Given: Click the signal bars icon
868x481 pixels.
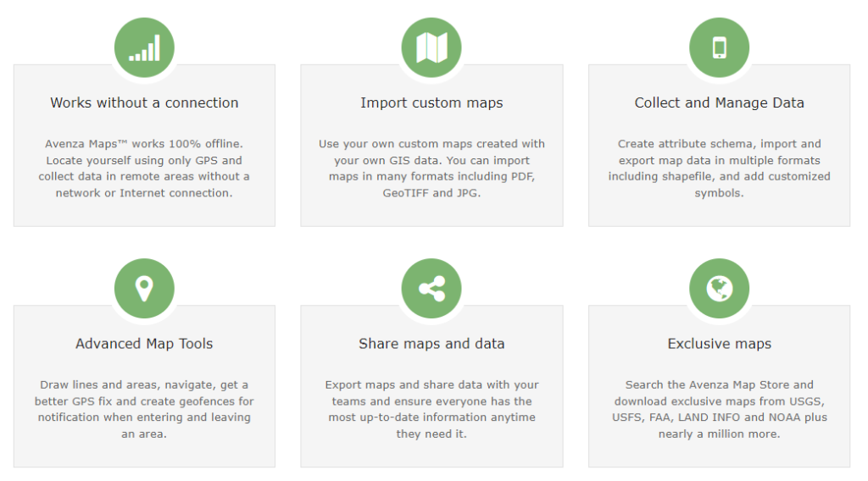Looking at the screenshot, I should click(x=144, y=48).
